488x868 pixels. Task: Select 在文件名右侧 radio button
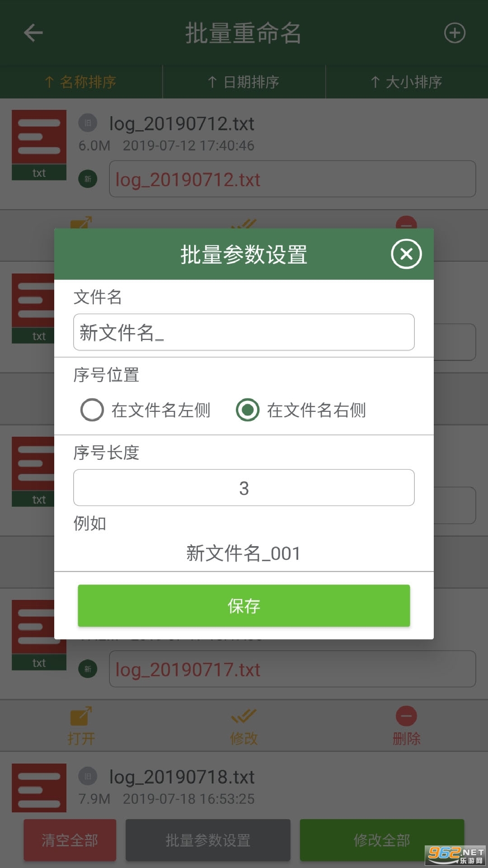coord(248,410)
